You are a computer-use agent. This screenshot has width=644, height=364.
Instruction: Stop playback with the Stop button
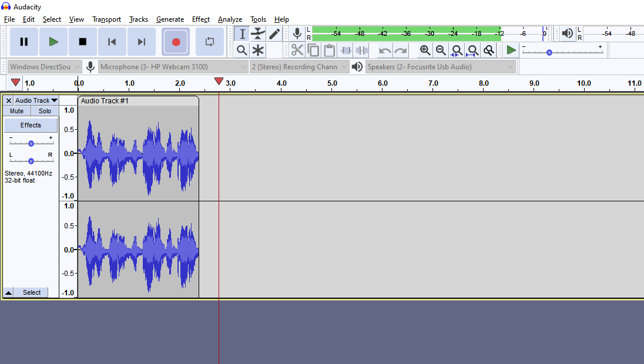click(82, 42)
